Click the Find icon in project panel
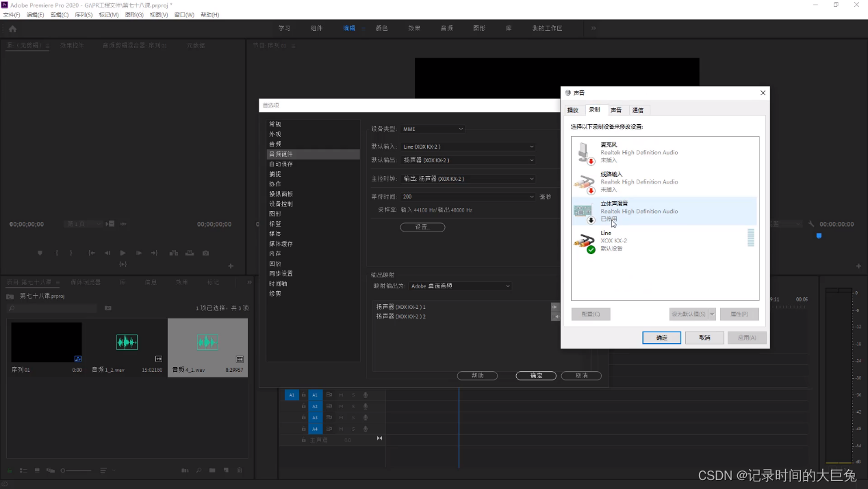The width and height of the screenshot is (868, 489). coord(199,471)
